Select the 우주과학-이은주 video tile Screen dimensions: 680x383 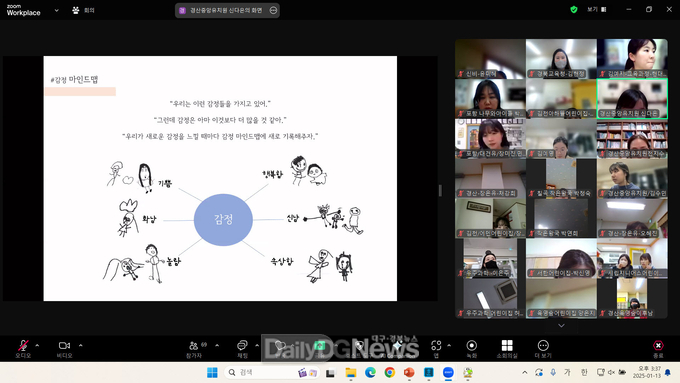490,258
